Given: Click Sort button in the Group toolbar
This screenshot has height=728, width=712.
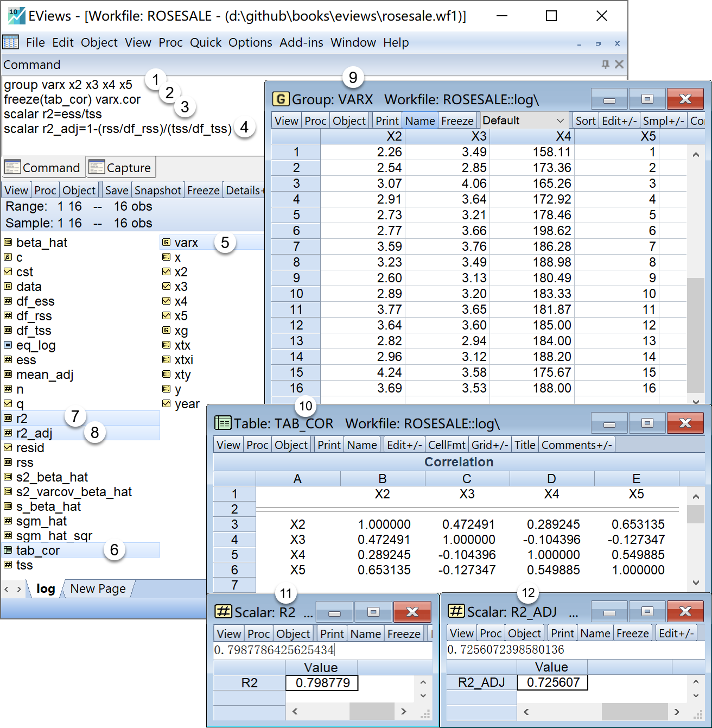Looking at the screenshot, I should (586, 121).
